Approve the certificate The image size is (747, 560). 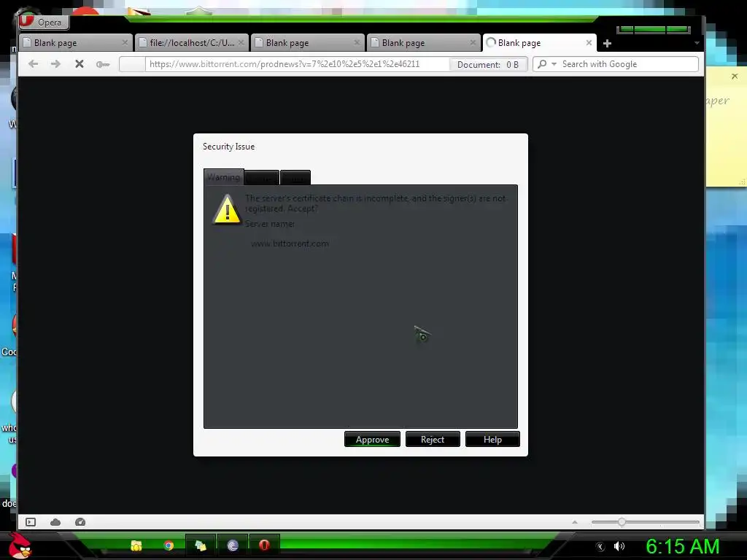coord(372,440)
